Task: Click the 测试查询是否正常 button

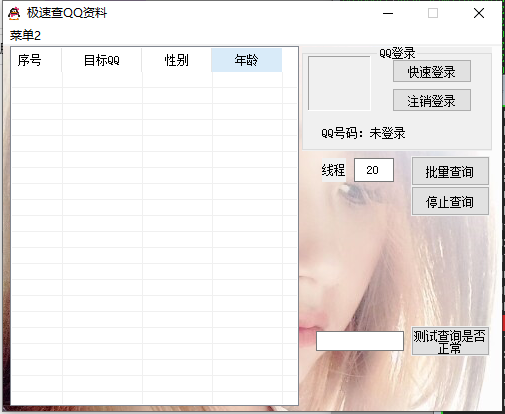Action: click(x=450, y=341)
